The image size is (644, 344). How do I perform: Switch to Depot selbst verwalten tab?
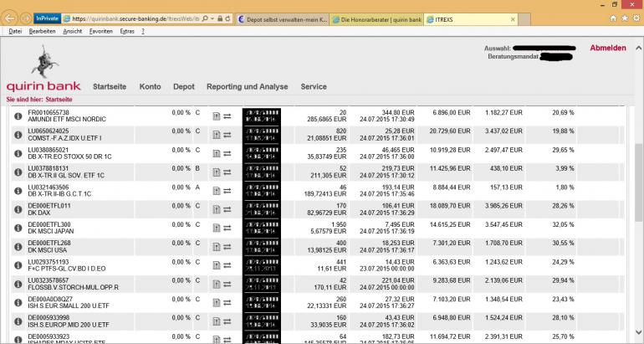click(282, 19)
